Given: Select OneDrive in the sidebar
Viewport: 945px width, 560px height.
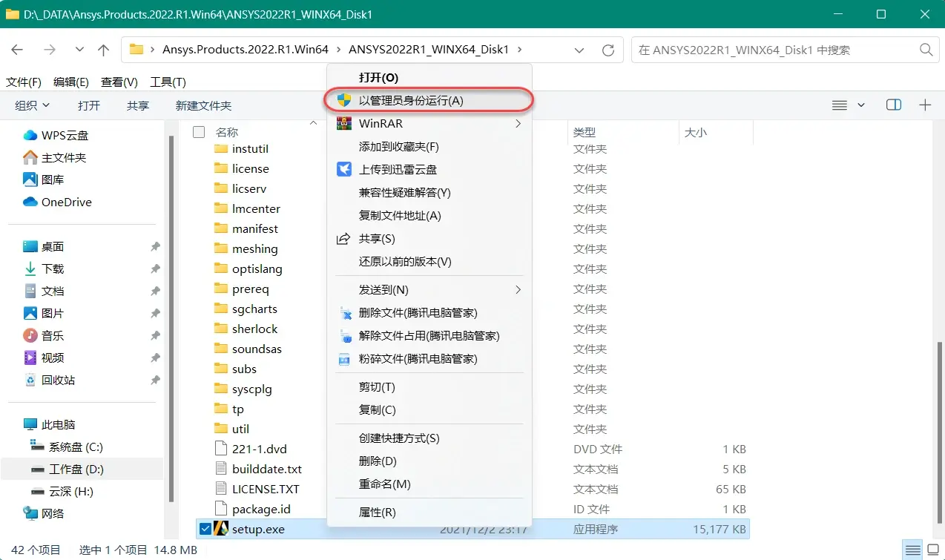Looking at the screenshot, I should (x=58, y=202).
